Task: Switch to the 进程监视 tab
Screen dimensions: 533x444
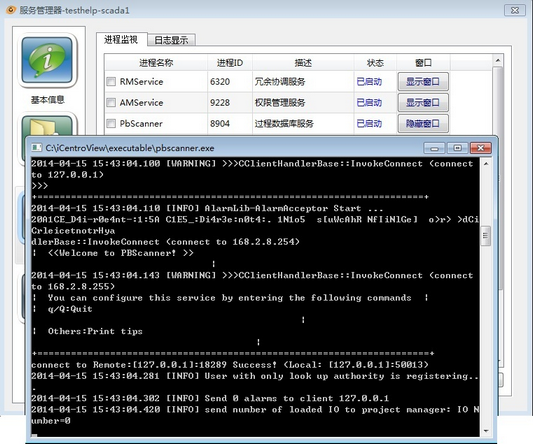Action: [x=121, y=39]
